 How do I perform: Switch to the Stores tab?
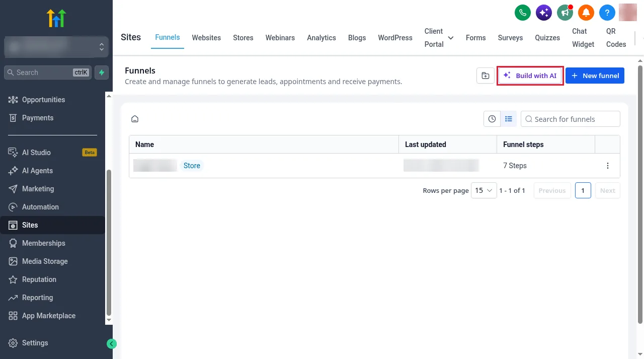tap(243, 38)
